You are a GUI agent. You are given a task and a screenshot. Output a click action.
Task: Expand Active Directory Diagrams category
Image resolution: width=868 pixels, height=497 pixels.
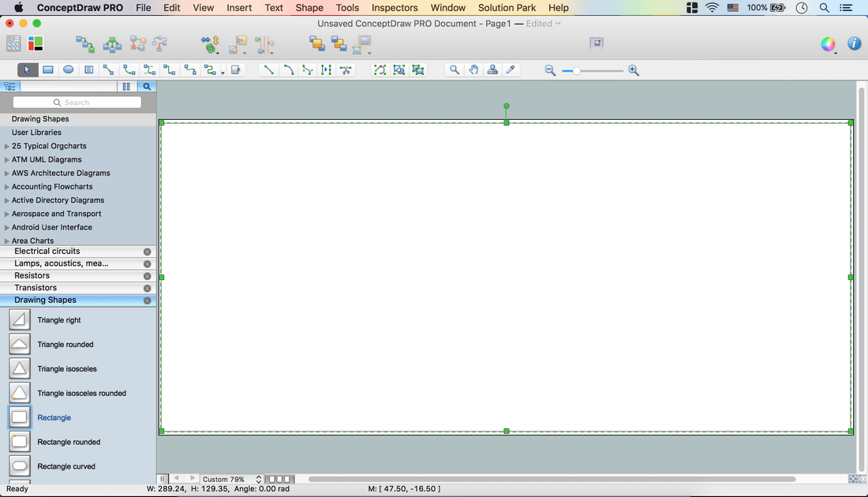pos(6,200)
